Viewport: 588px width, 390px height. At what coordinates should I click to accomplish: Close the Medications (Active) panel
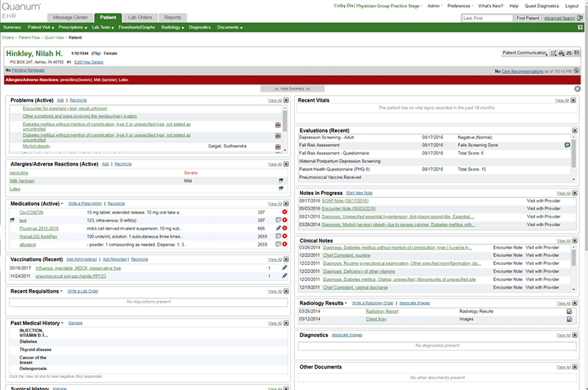click(286, 203)
